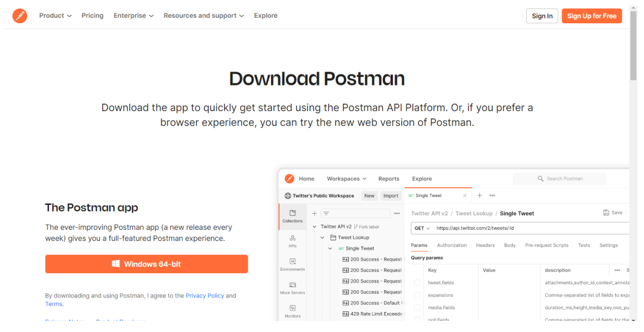
Task: Open Resources and support menu
Action: [x=204, y=16]
